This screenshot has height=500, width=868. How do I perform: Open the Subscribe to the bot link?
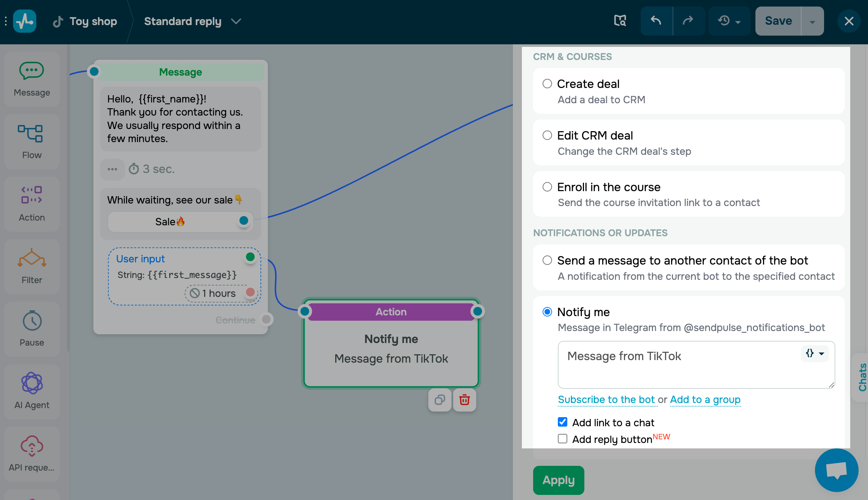point(606,400)
